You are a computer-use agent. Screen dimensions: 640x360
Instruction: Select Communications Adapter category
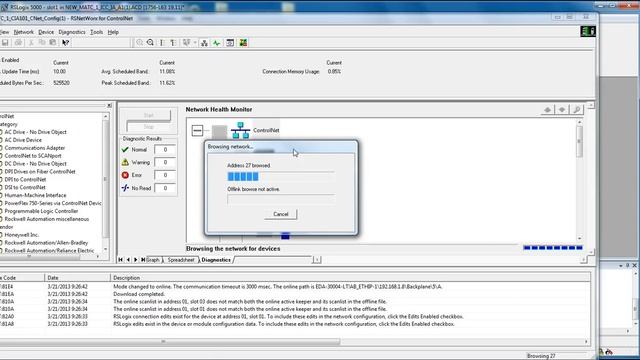point(35,148)
